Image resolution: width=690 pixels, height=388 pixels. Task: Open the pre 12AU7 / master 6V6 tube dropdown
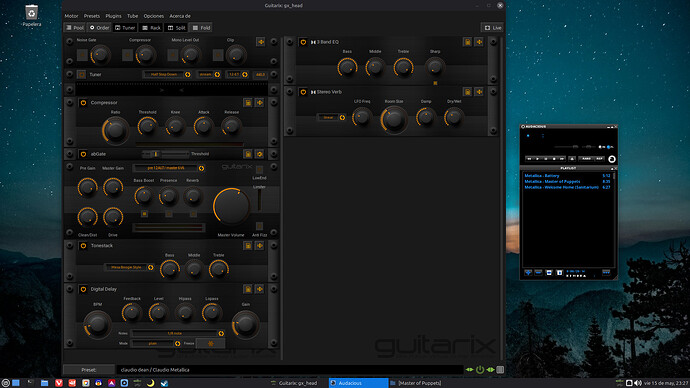pos(169,168)
